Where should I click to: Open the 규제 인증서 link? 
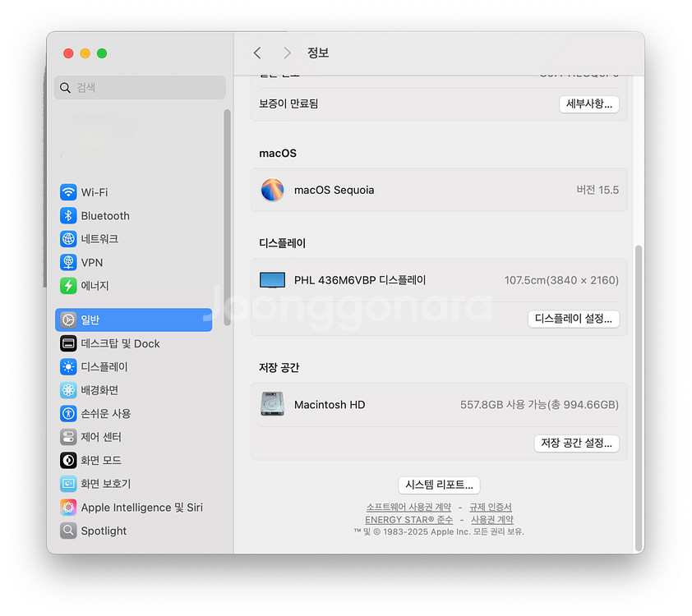pyautogui.click(x=491, y=507)
